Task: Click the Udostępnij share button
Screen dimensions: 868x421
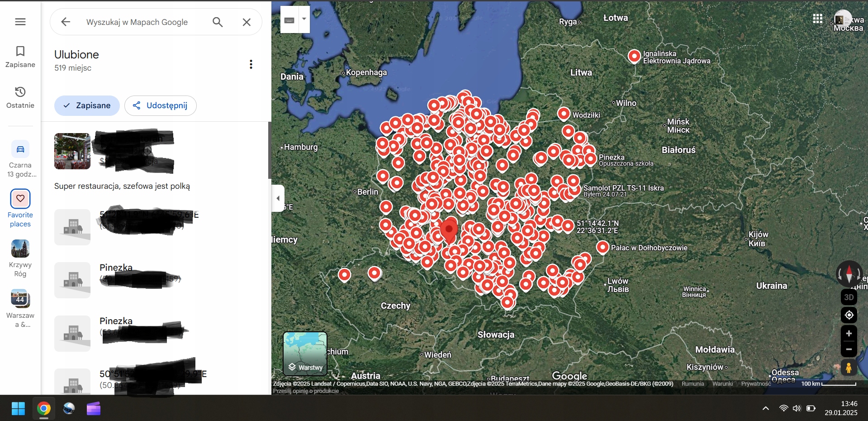Action: click(x=160, y=105)
